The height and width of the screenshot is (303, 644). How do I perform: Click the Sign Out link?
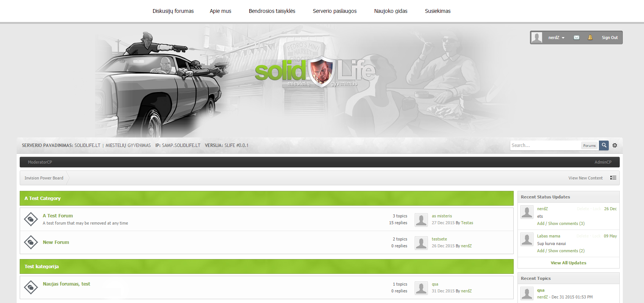(610, 37)
